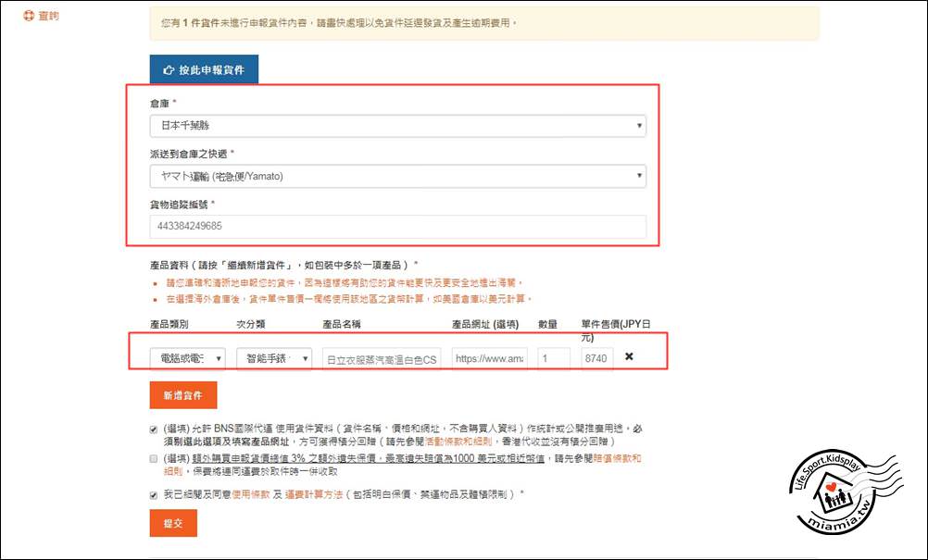Remove the product row with X icon

point(629,357)
